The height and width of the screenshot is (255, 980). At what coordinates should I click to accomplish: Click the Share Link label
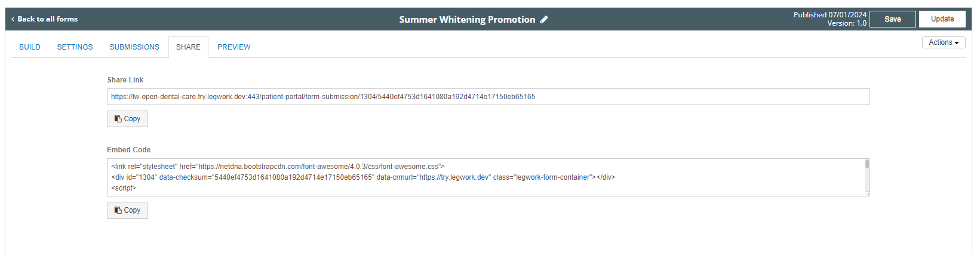(125, 80)
